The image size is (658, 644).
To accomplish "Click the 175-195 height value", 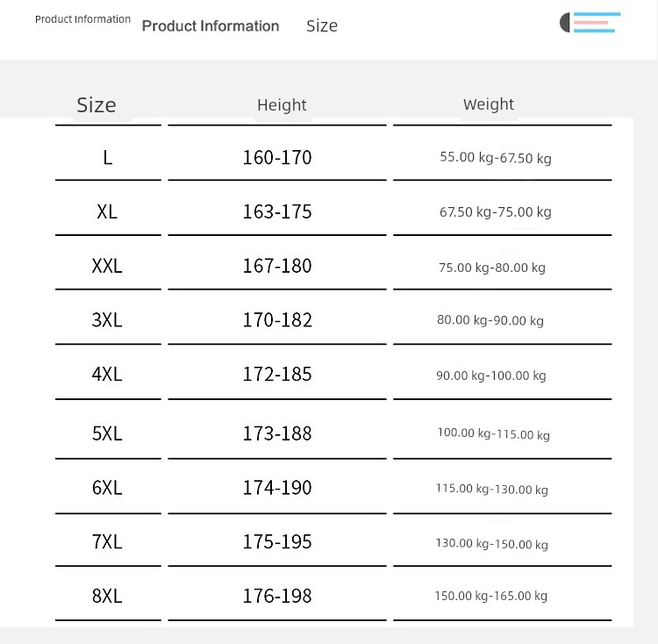I will point(277,542).
